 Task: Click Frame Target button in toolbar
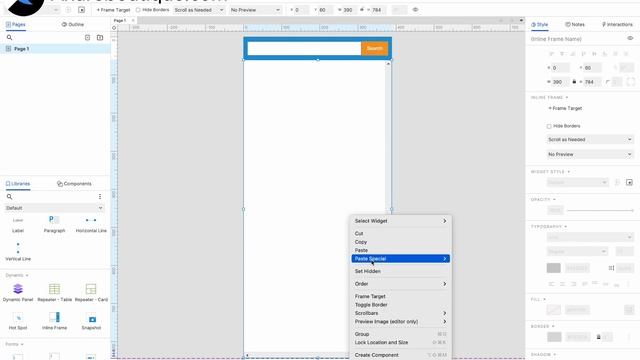pos(113,10)
